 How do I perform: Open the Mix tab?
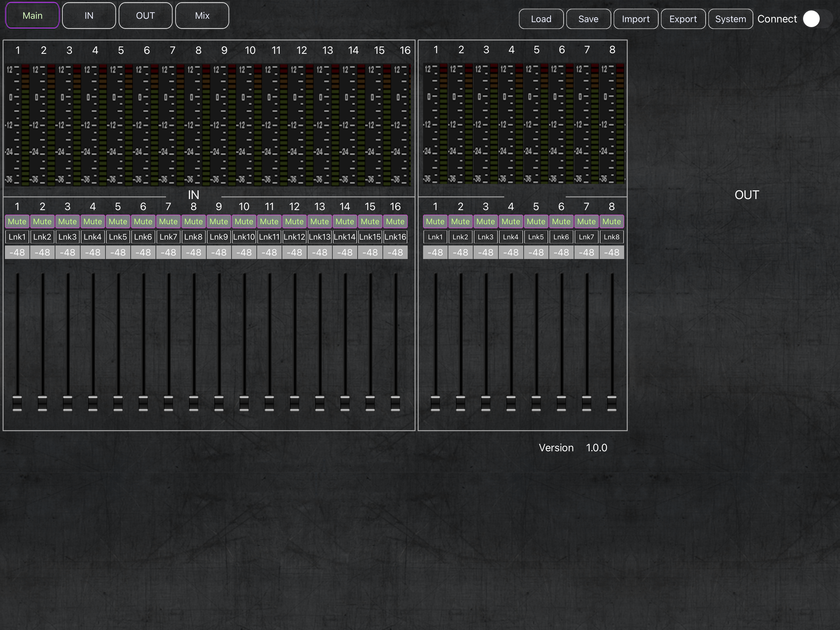pos(202,16)
